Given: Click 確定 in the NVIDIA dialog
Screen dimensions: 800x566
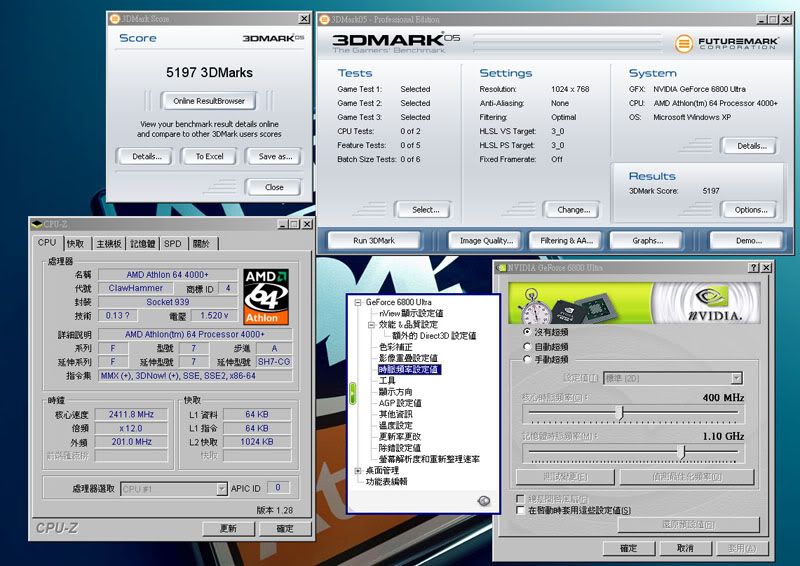Looking at the screenshot, I should pos(629,548).
